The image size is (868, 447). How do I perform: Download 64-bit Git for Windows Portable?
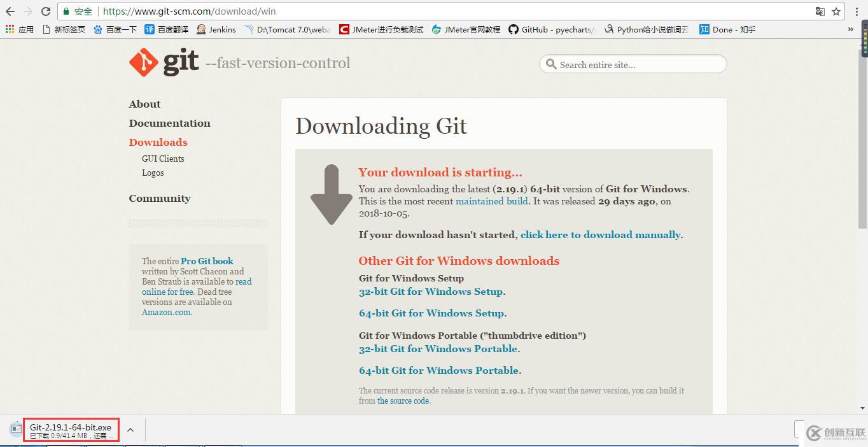439,371
